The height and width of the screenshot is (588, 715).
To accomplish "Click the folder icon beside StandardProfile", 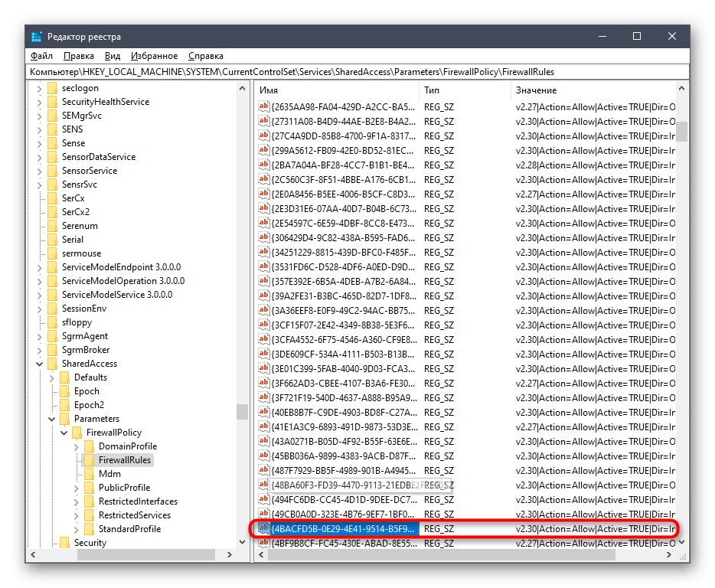I will [x=90, y=529].
